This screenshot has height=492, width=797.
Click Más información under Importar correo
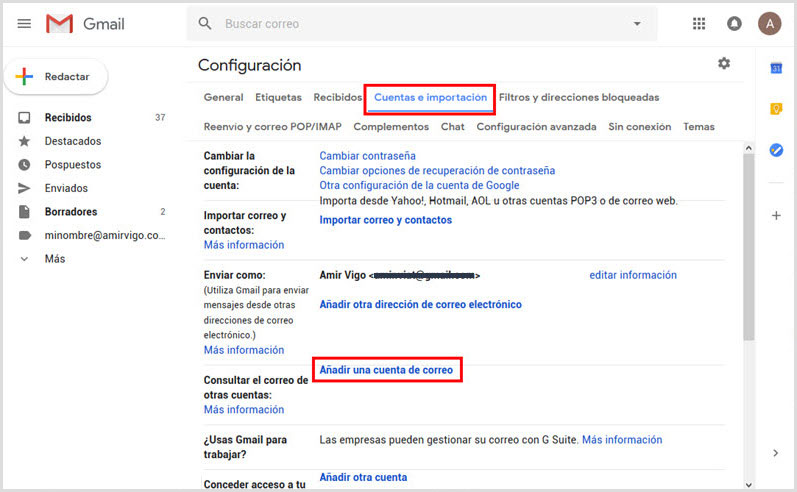tap(244, 245)
